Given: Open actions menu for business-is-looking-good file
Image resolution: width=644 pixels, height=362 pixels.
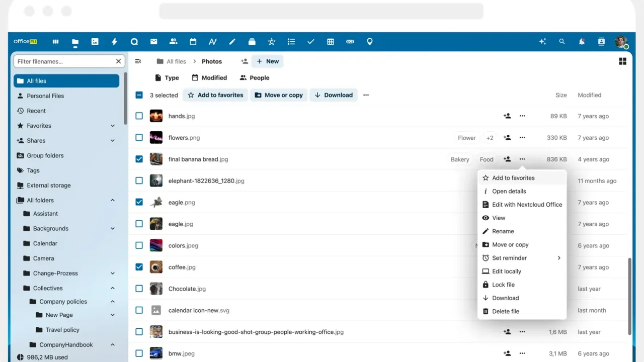Looking at the screenshot, I should pos(522,332).
